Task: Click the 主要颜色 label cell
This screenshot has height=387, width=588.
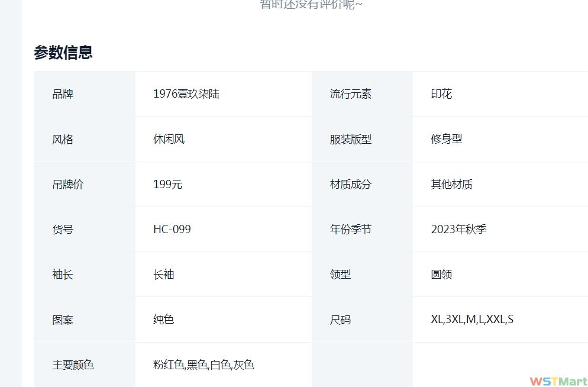Action: (73, 365)
